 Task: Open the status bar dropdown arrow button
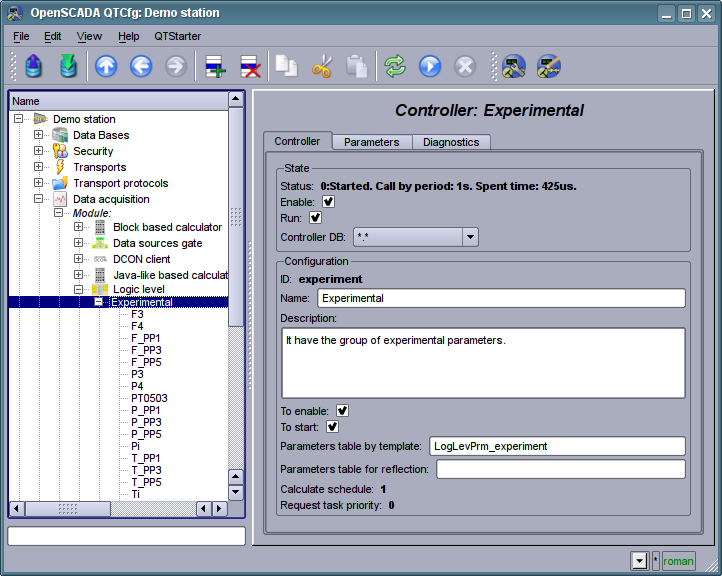[x=640, y=561]
